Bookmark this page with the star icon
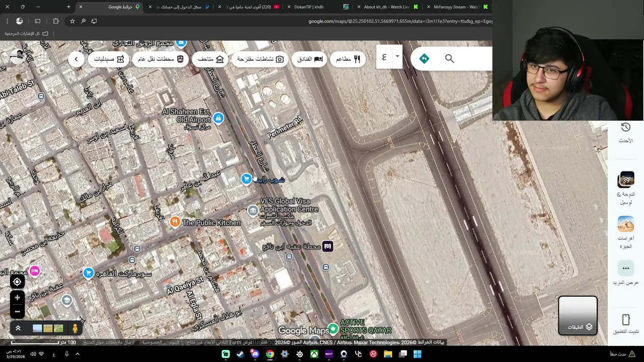Screen dimensions: 644x362 72,21
